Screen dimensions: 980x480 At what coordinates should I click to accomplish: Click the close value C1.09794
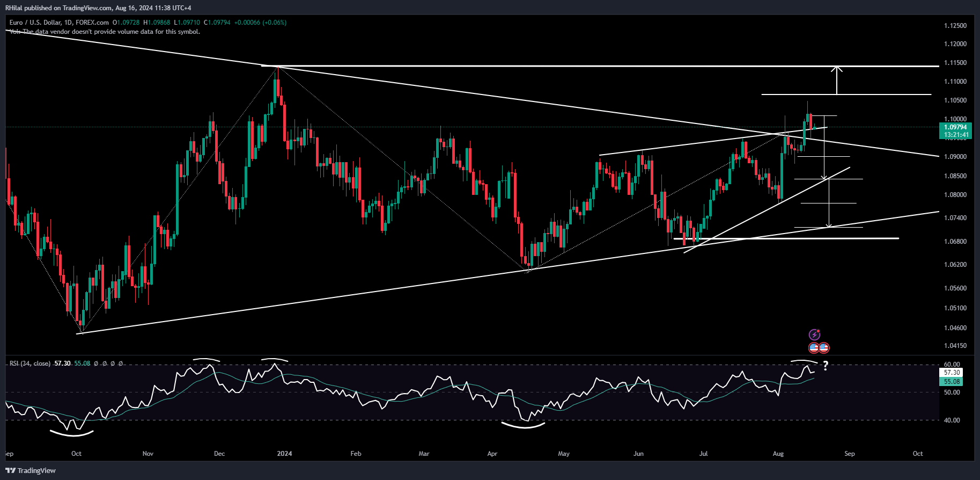click(217, 23)
